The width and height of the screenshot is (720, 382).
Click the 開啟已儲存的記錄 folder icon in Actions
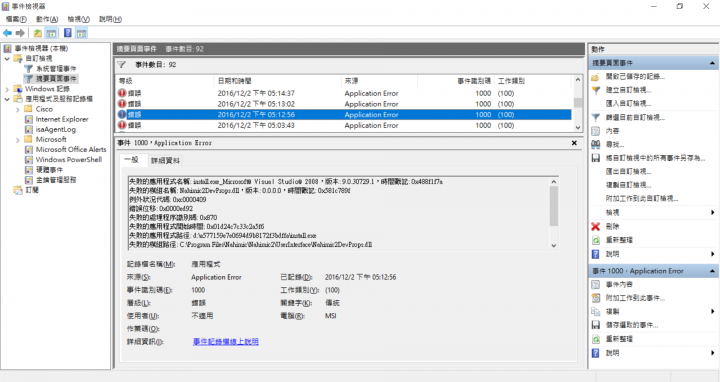click(596, 77)
